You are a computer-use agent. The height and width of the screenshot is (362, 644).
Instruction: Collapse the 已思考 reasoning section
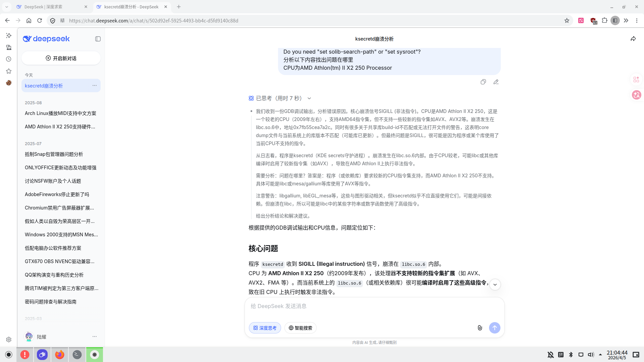pos(309,98)
